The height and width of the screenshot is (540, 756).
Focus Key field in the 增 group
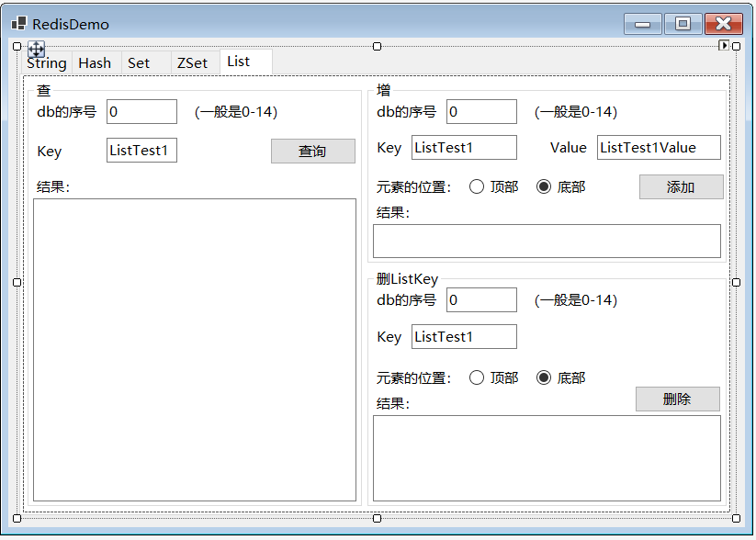(464, 148)
